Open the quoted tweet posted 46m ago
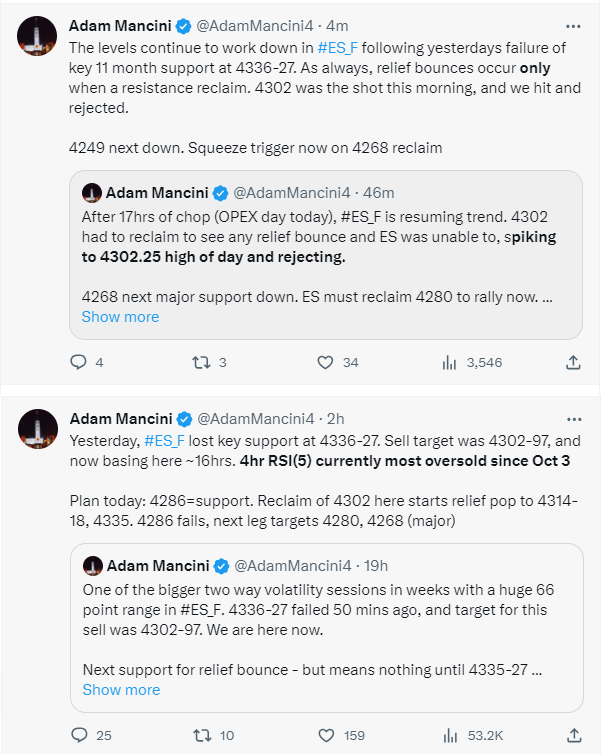The width and height of the screenshot is (602, 754). pyautogui.click(x=326, y=255)
